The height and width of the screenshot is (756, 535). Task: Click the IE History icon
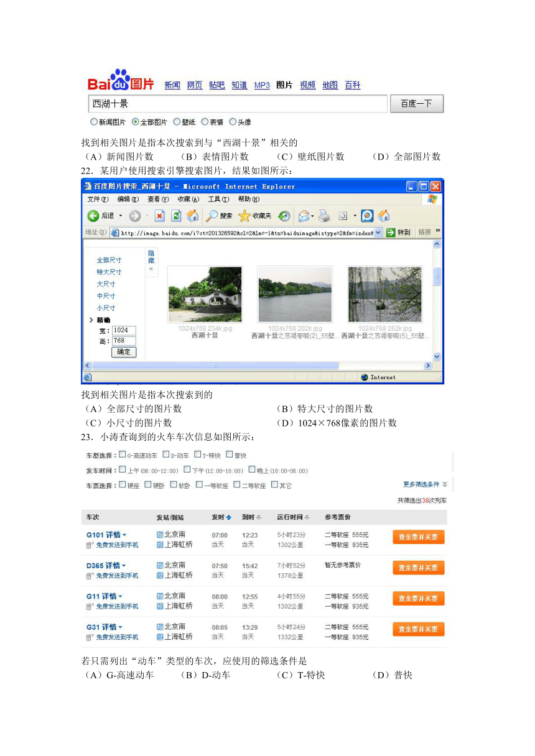point(284,216)
